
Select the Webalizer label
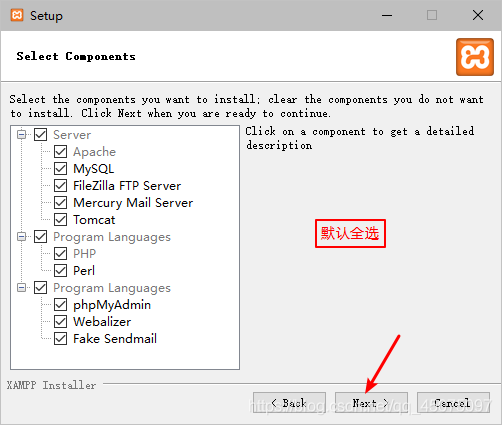click(102, 322)
